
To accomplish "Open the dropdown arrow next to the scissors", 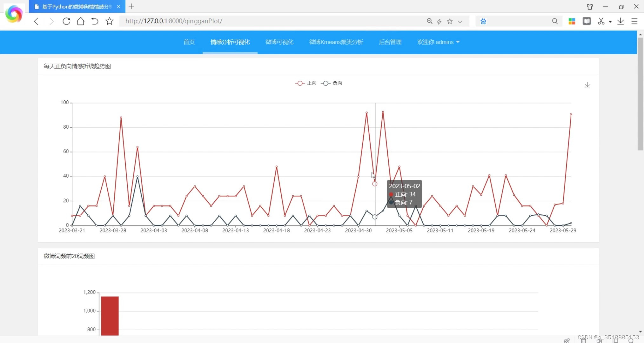I will click(610, 22).
